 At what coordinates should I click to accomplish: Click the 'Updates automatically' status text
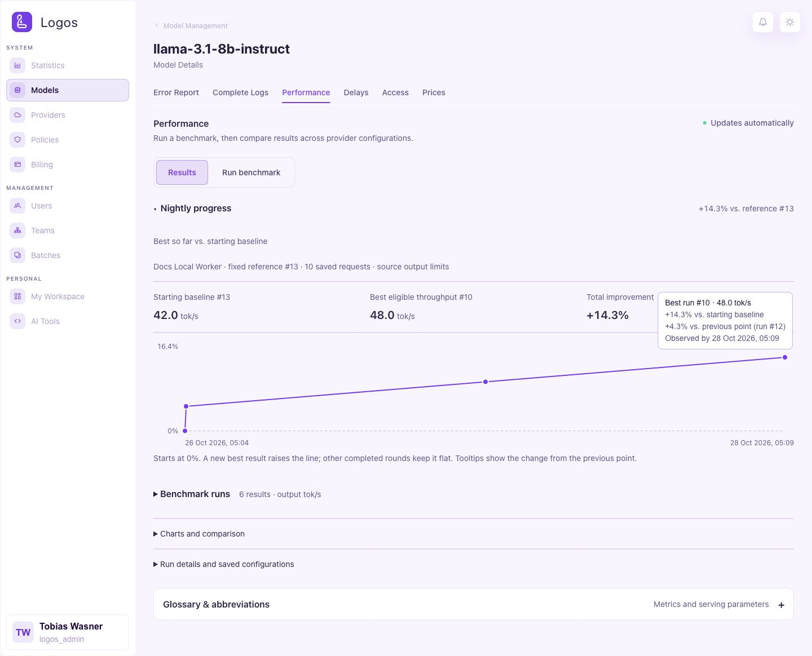click(x=752, y=123)
